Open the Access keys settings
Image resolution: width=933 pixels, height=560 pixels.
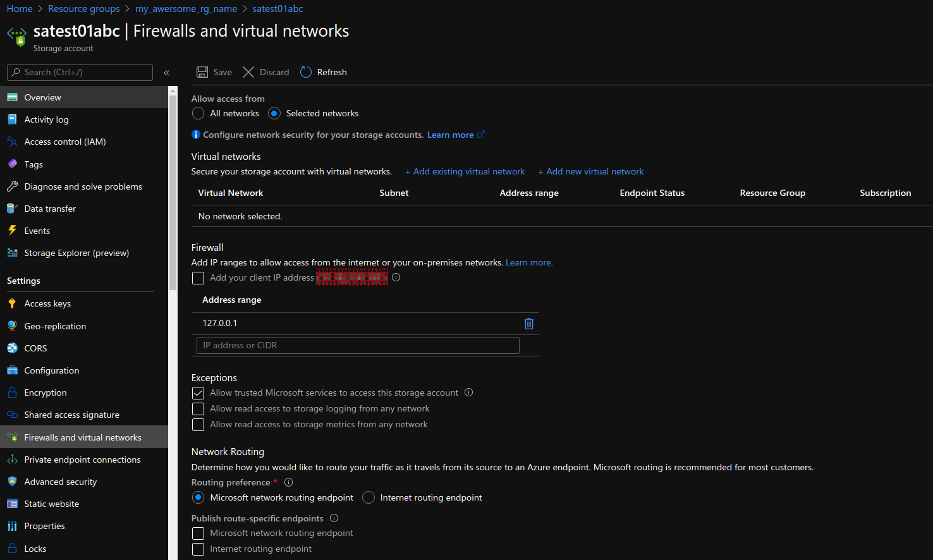[x=49, y=303]
